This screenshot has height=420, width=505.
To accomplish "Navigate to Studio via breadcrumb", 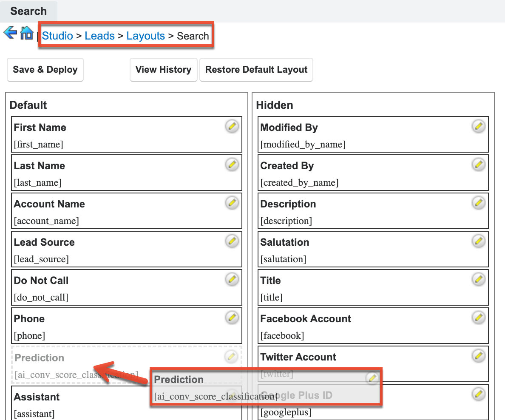I will pos(58,36).
